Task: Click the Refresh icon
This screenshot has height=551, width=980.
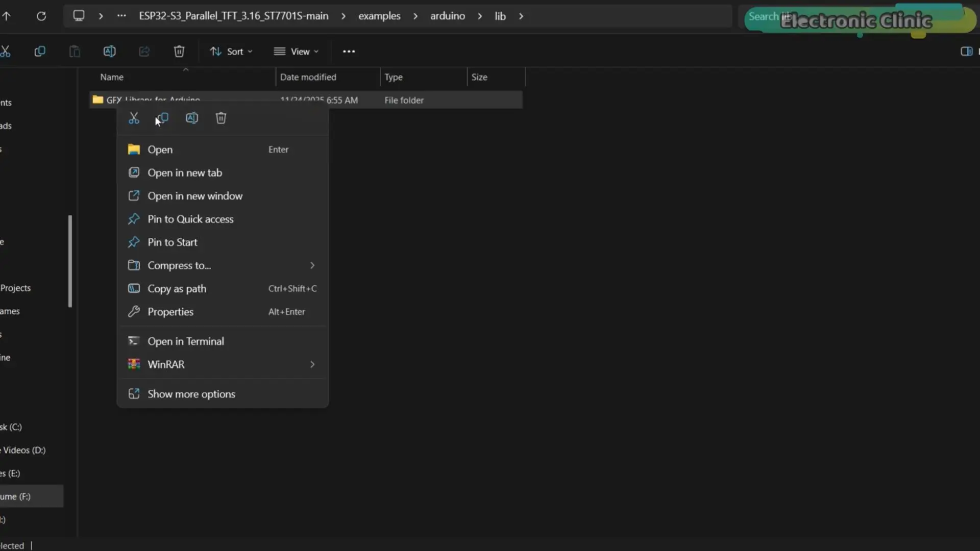Action: point(41,16)
